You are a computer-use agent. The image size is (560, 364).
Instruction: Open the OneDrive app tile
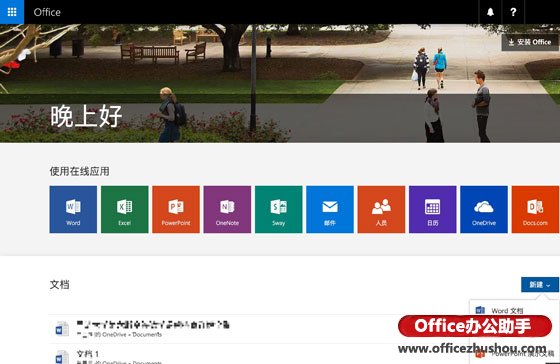click(x=484, y=209)
